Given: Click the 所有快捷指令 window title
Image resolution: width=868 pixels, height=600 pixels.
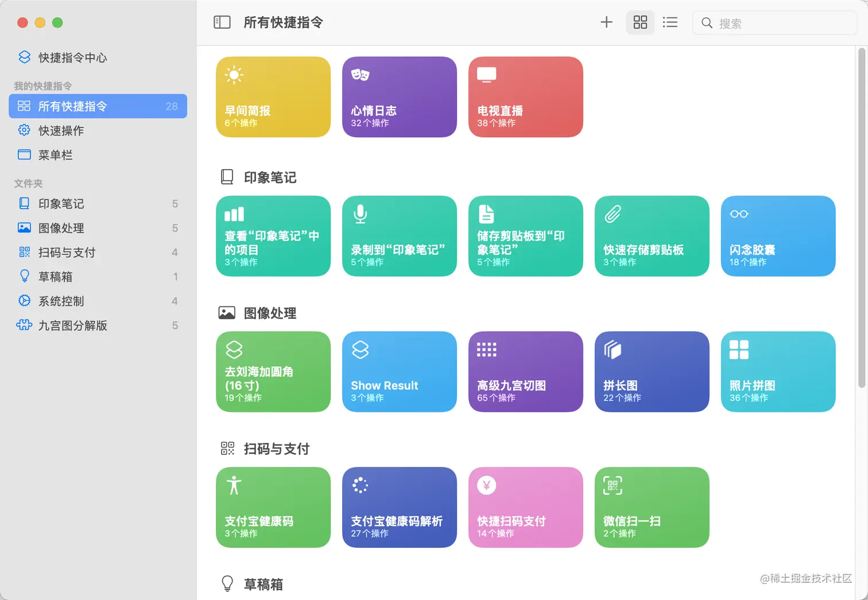Looking at the screenshot, I should 284,22.
